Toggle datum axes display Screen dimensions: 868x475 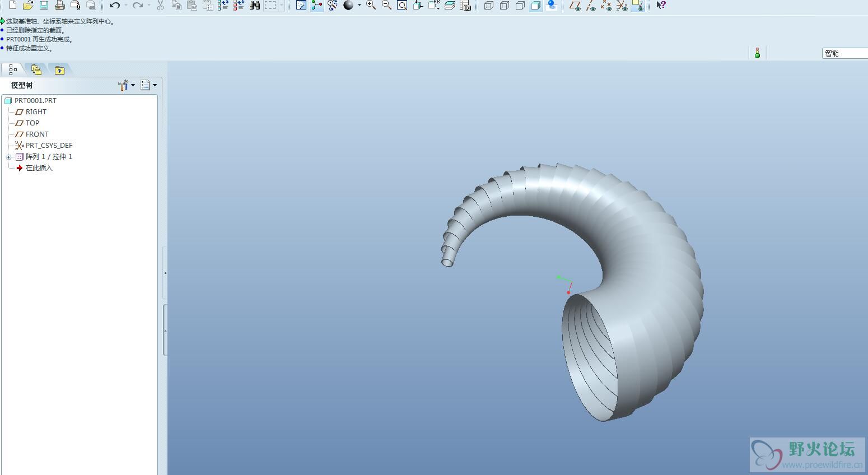point(590,6)
